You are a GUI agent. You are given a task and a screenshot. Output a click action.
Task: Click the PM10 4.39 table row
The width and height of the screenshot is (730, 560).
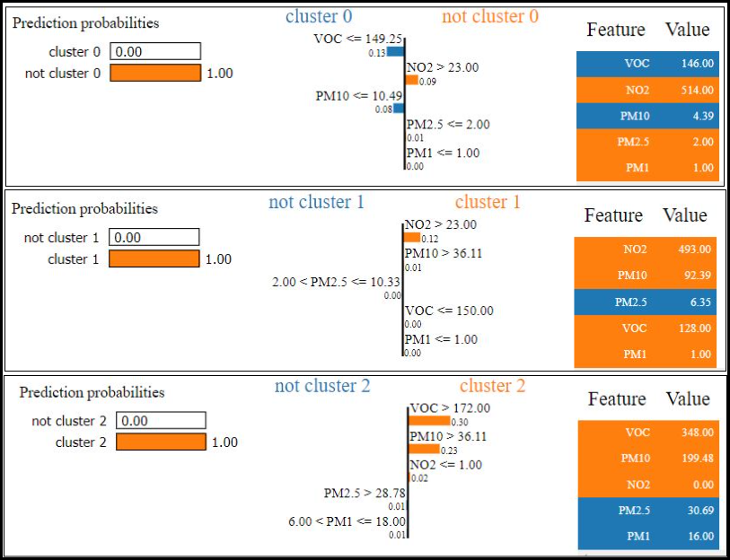coord(646,116)
